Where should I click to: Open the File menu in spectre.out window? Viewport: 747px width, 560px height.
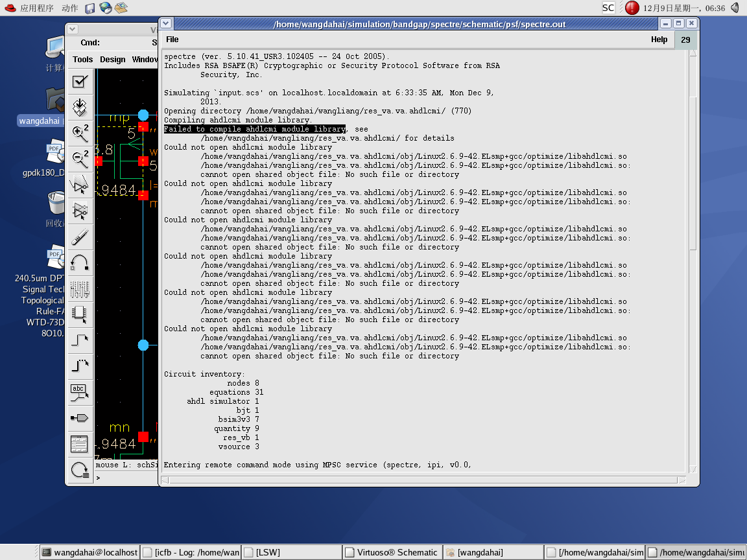pos(172,40)
